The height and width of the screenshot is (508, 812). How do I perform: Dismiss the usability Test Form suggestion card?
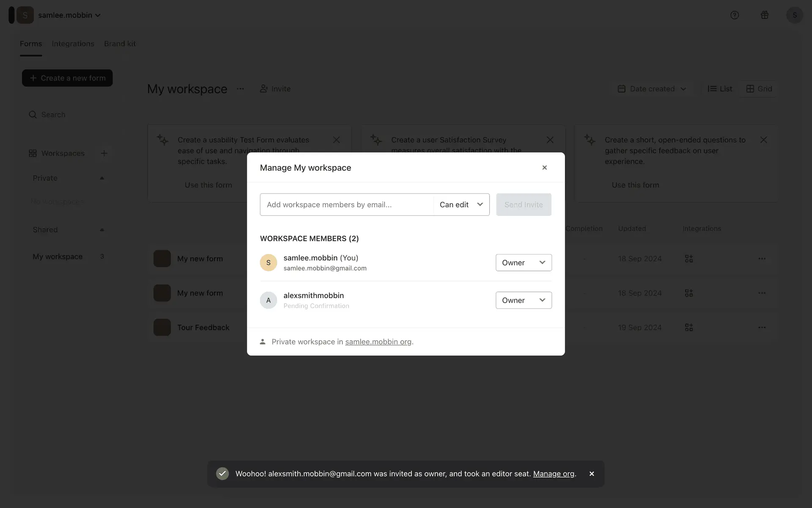336,140
